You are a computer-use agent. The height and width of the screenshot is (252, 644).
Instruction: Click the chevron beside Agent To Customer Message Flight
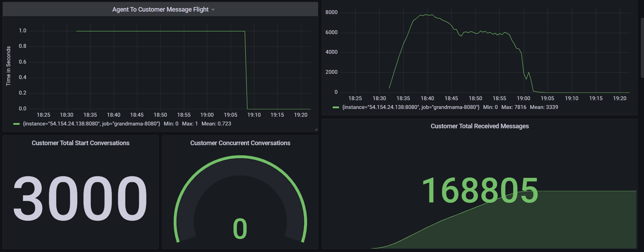click(x=213, y=9)
